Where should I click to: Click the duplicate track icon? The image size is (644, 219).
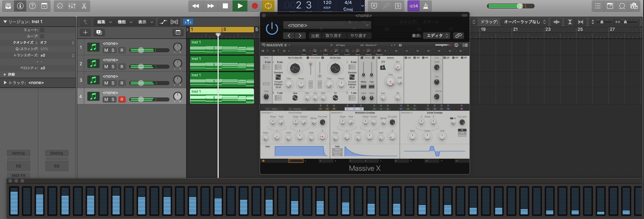pyautogui.click(x=99, y=32)
